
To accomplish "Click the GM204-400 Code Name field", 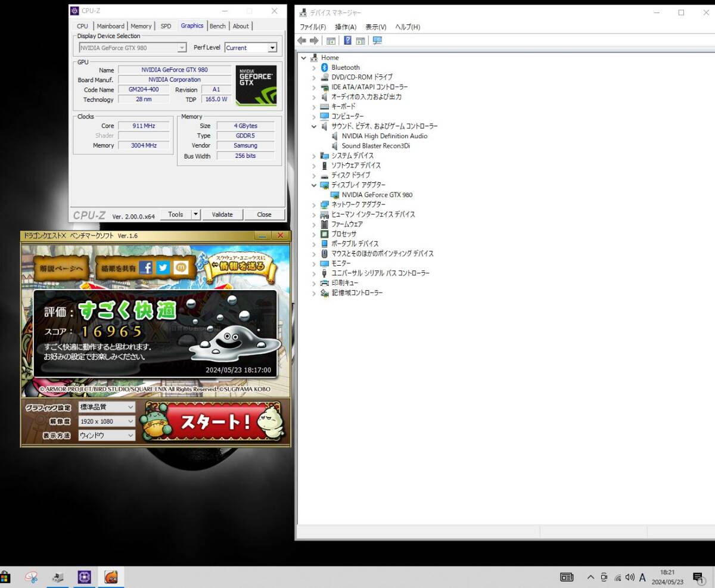I will click(x=144, y=89).
